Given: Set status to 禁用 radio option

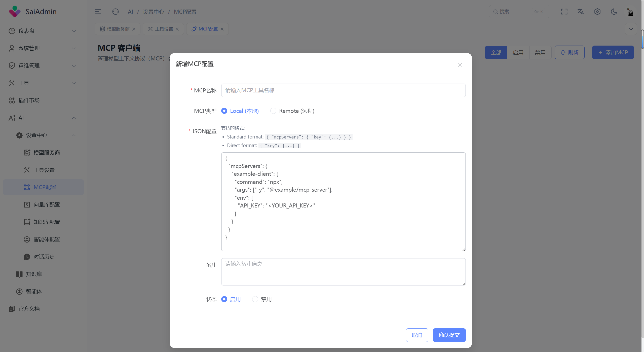Looking at the screenshot, I should (255, 299).
